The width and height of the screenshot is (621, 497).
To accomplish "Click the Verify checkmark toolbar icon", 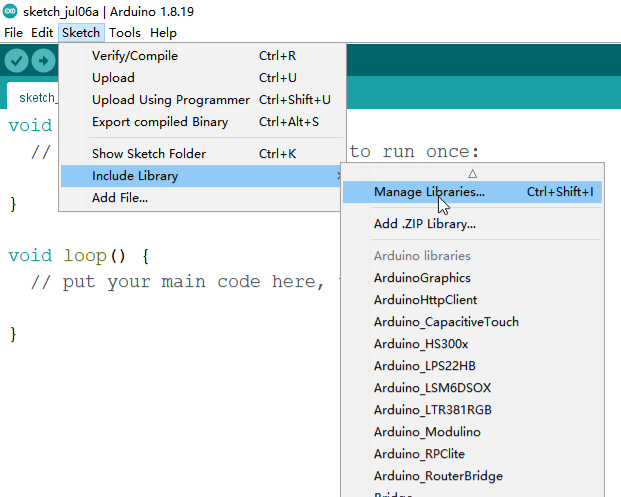I will point(16,61).
